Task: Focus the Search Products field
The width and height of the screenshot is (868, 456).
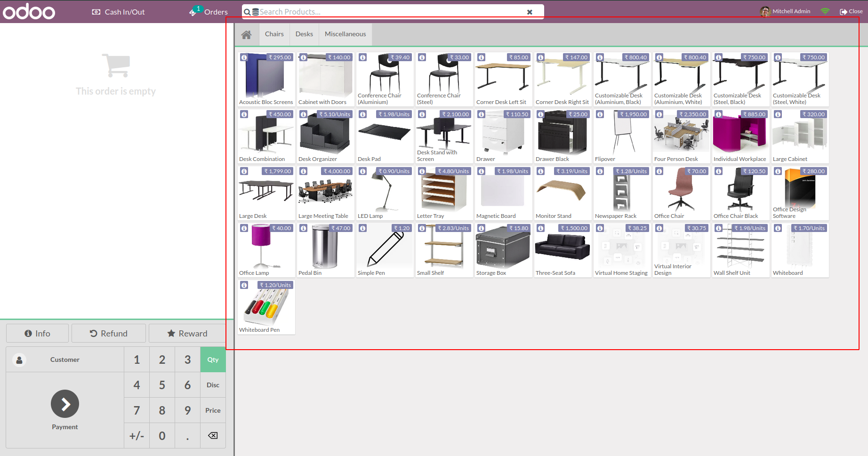Action: [x=391, y=12]
